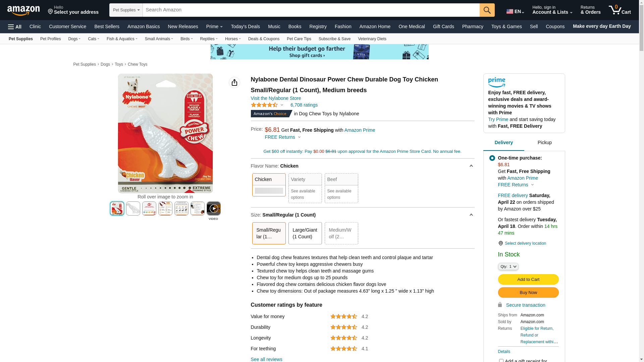Open Returns & Orders
The width and height of the screenshot is (644, 362).
591,10
